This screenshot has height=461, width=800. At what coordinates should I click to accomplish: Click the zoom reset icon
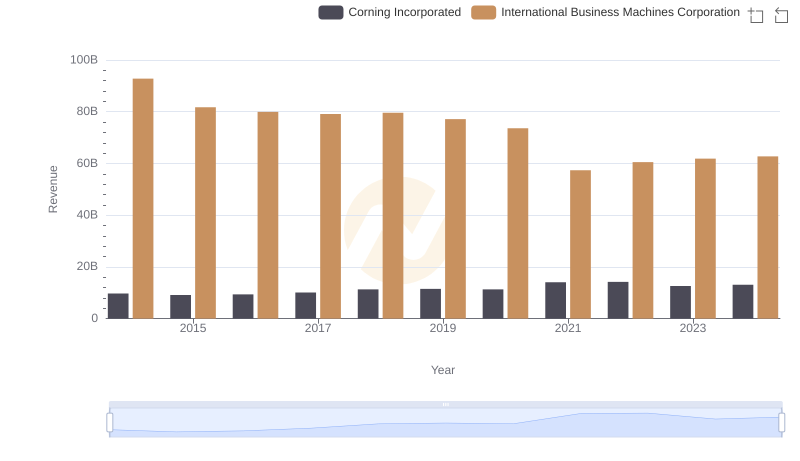[x=781, y=15]
